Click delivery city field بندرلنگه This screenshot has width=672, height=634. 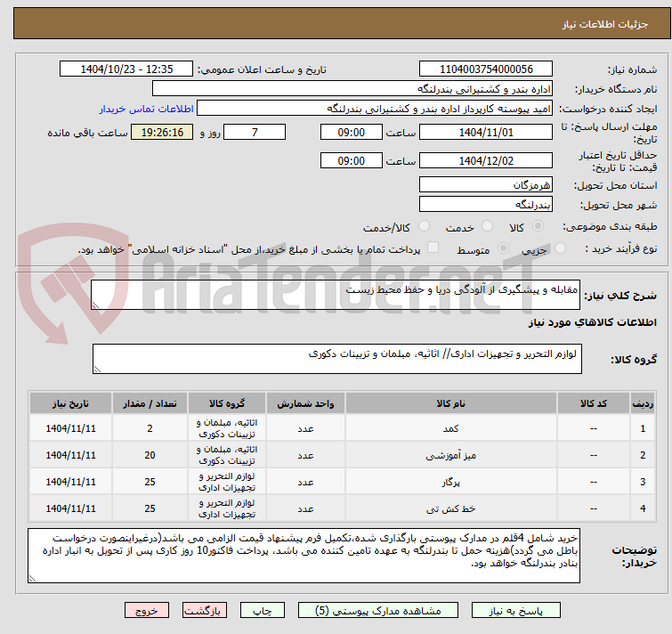(486, 205)
